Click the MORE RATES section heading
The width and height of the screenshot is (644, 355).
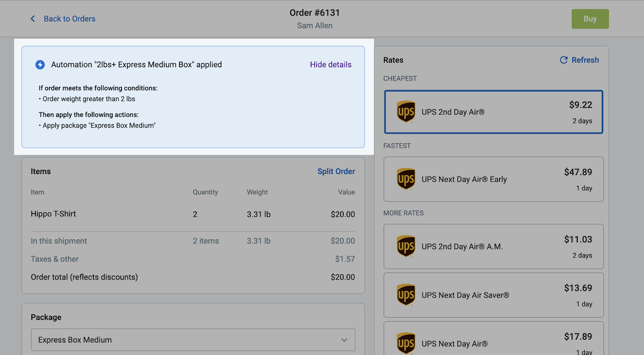pyautogui.click(x=403, y=213)
